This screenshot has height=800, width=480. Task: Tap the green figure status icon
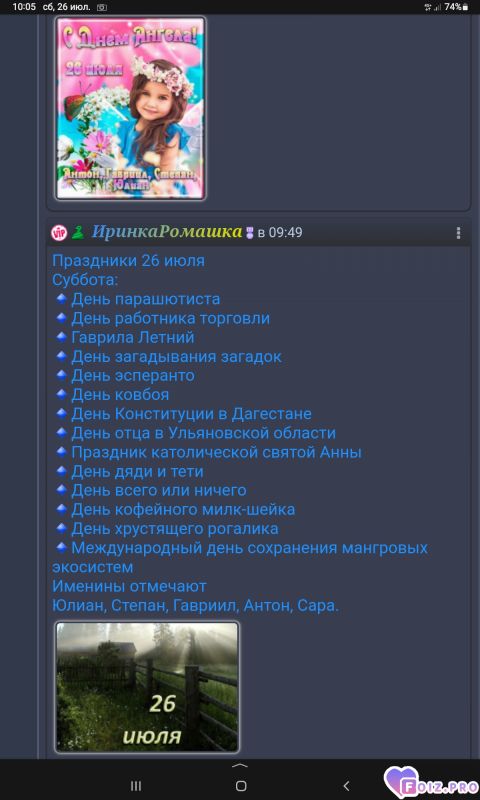pos(78,233)
